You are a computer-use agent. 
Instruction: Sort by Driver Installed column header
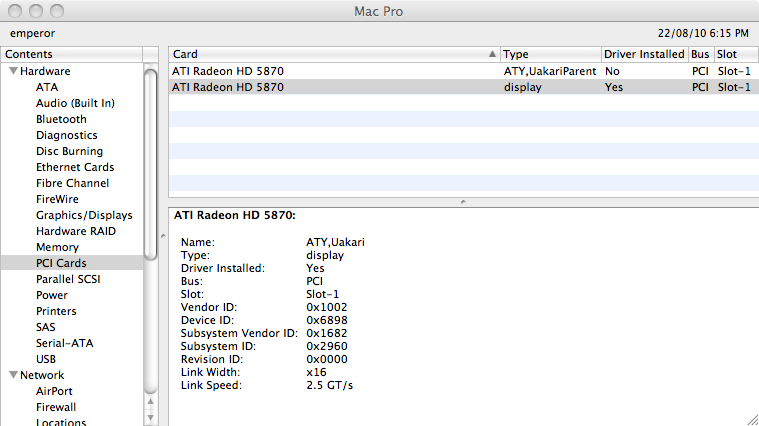pos(644,54)
